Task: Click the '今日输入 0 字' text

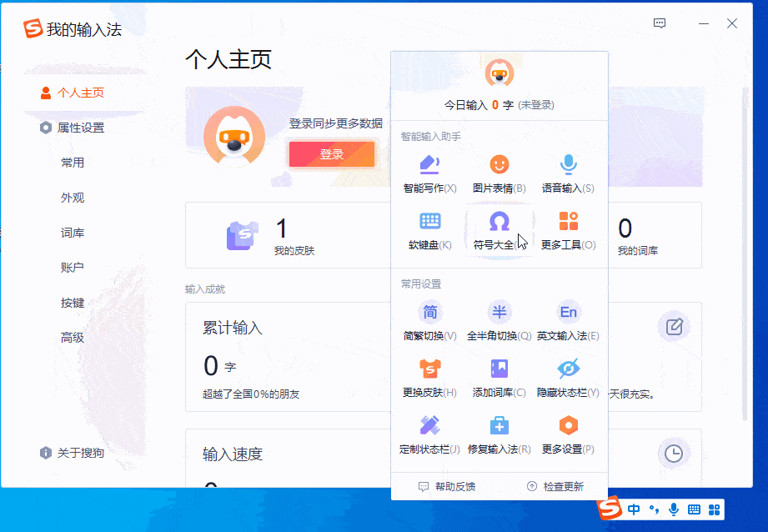Action: pyautogui.click(x=479, y=105)
